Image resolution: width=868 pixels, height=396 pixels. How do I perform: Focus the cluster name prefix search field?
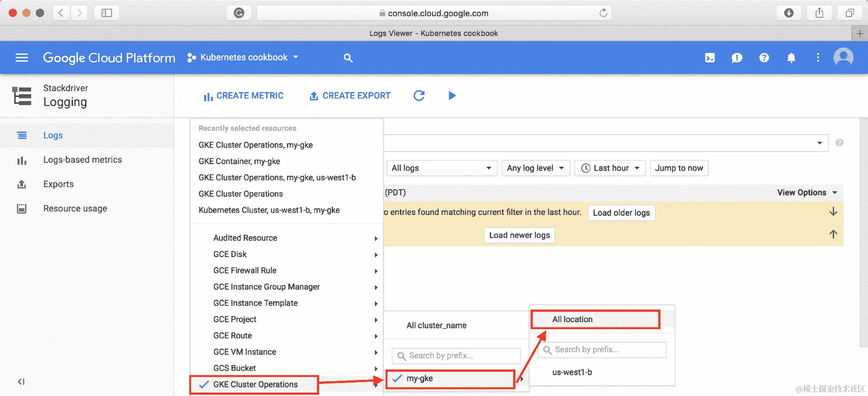coord(456,356)
